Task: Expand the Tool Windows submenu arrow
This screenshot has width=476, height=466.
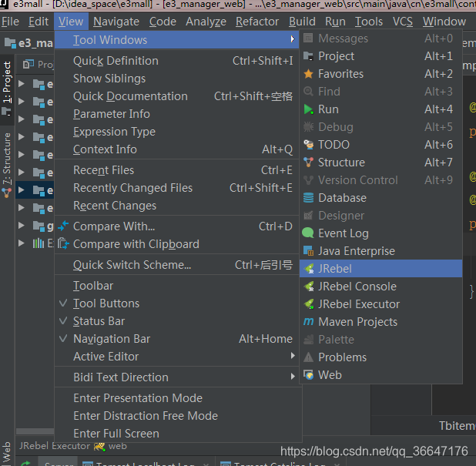Action: (x=293, y=39)
